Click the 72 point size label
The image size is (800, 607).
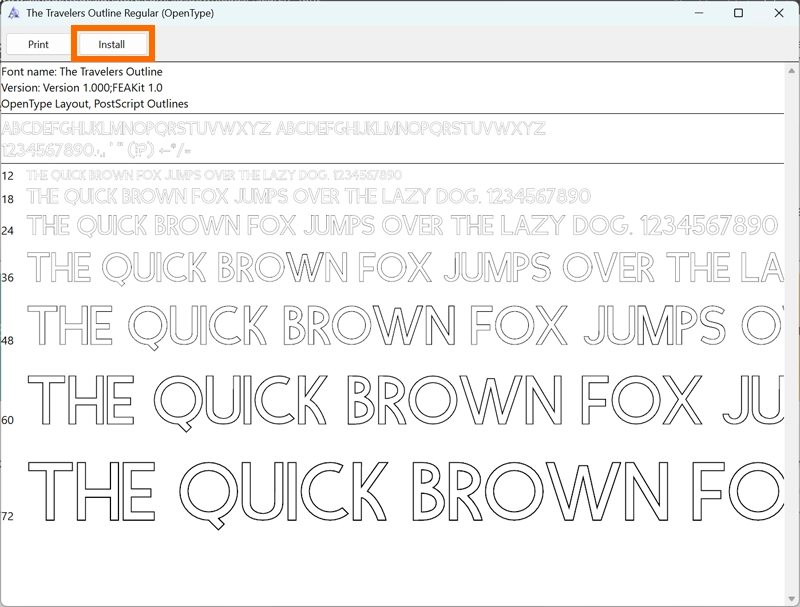(8, 516)
